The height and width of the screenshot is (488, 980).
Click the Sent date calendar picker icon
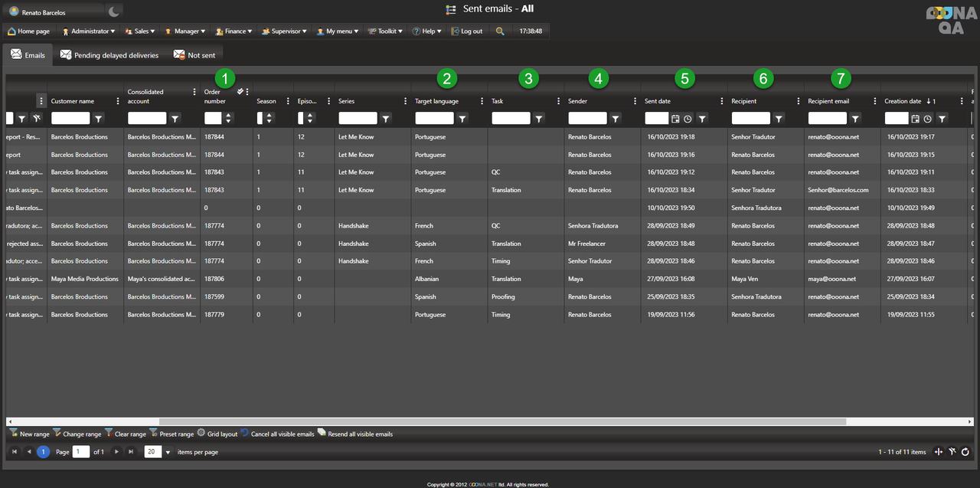[x=675, y=119]
